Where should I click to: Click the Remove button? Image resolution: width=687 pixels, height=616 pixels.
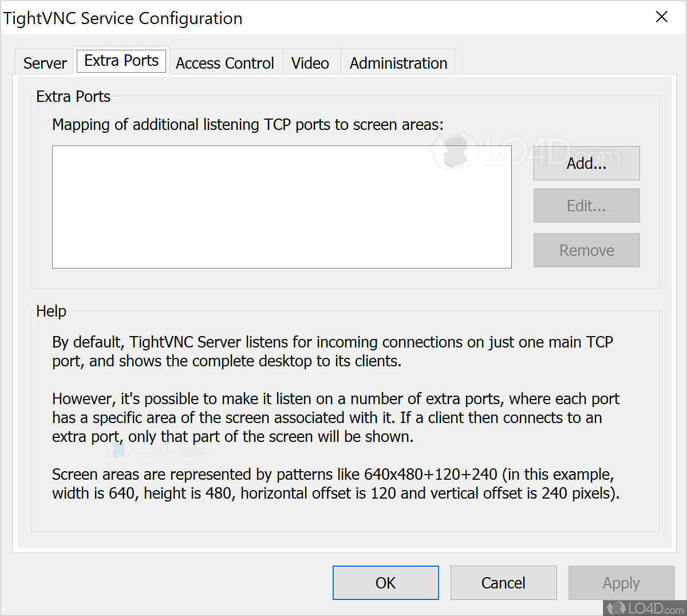[x=586, y=250]
